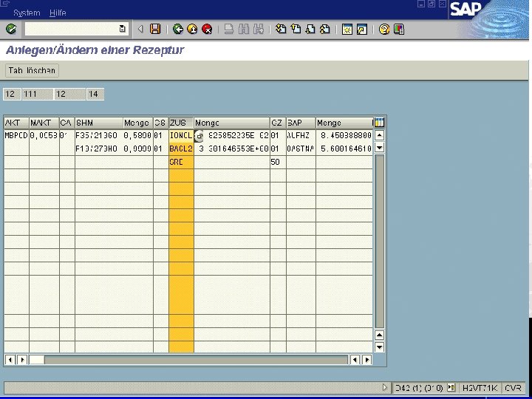The width and height of the screenshot is (532, 399).
Task: Click the BAP column header
Action: coord(301,123)
